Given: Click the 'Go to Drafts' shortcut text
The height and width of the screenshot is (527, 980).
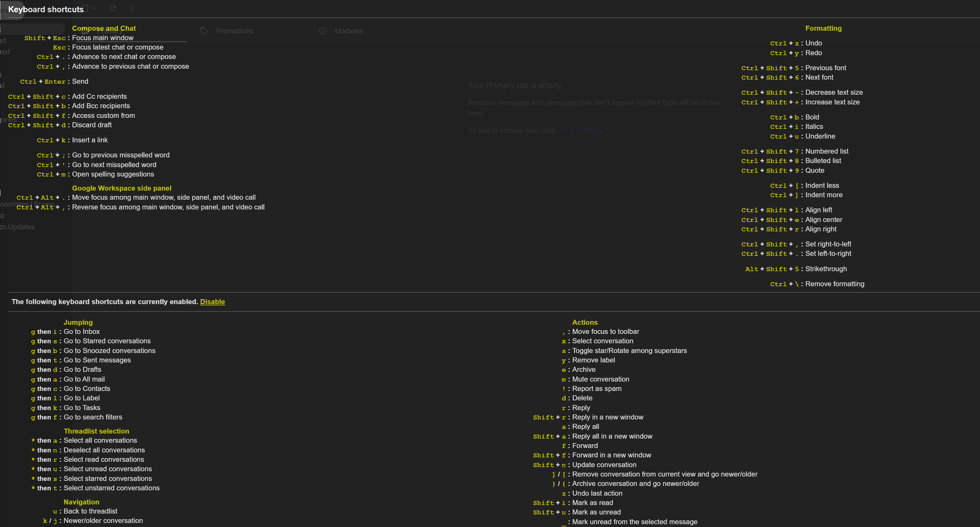Looking at the screenshot, I should (x=82, y=370).
